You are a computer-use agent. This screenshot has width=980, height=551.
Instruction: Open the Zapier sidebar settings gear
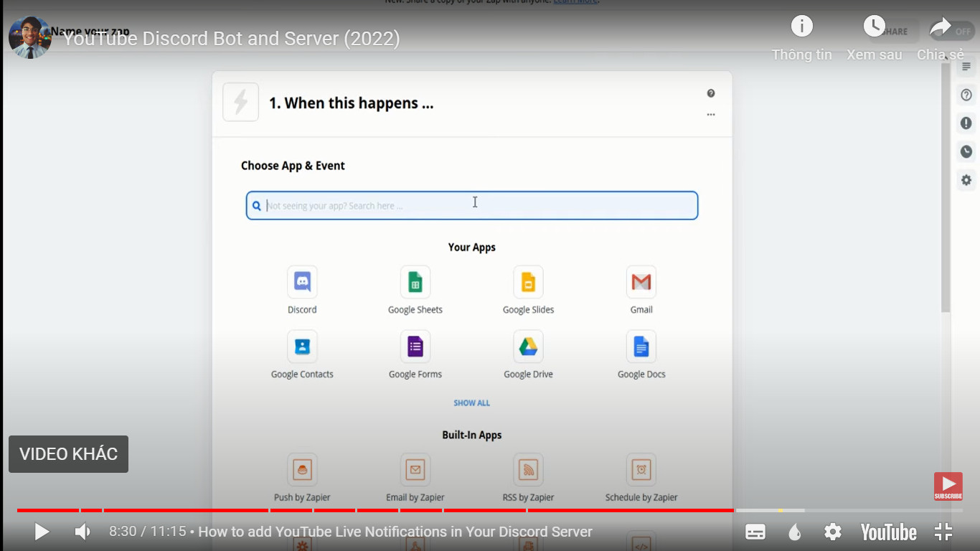coord(966,180)
